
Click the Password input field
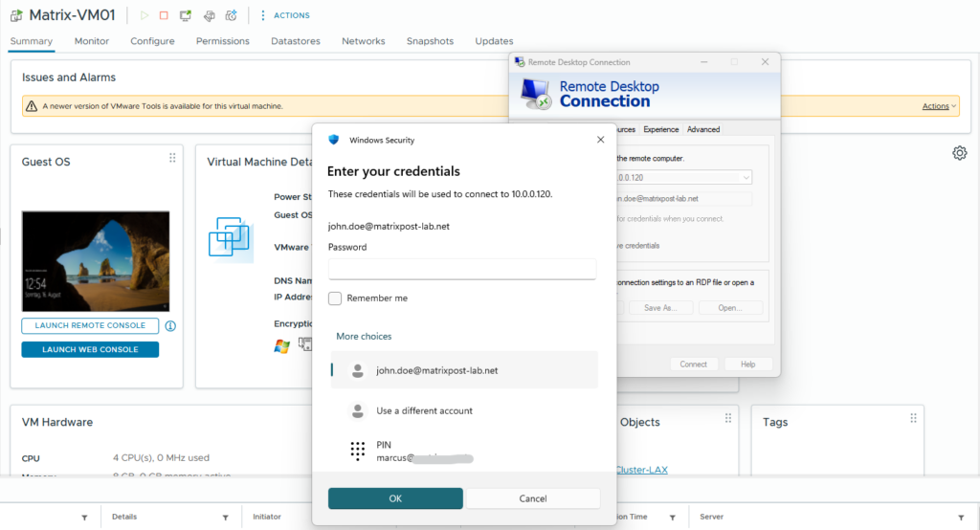point(462,269)
